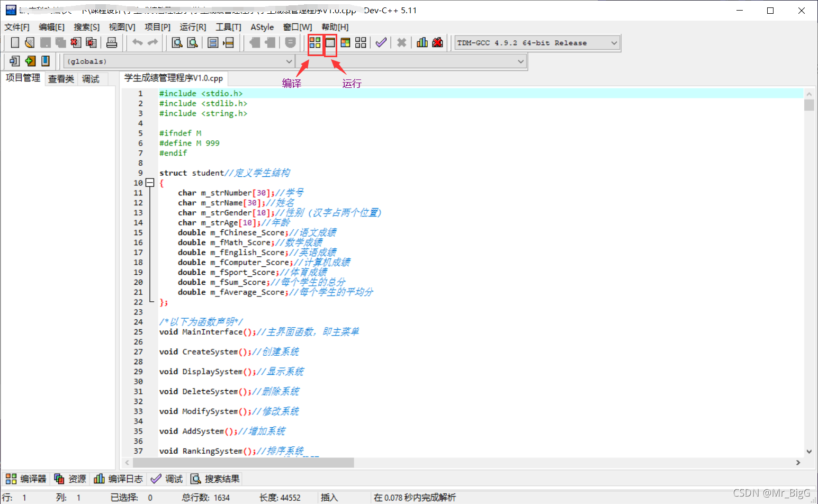Click the grayed Forward navigation arrow icon
The image size is (818, 504).
pyautogui.click(x=270, y=43)
